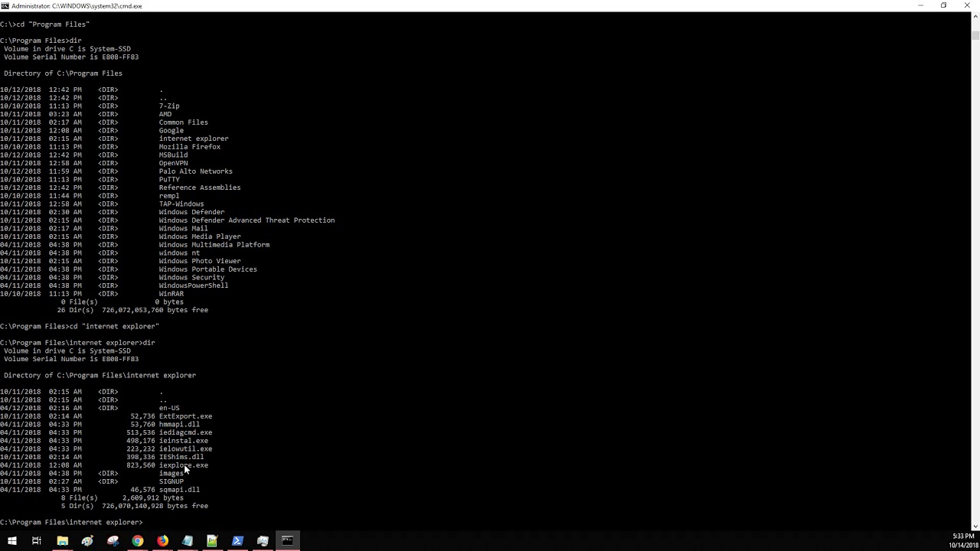Click the 'ExtExport.exe' file name
This screenshot has height=551, width=980.
pos(186,416)
